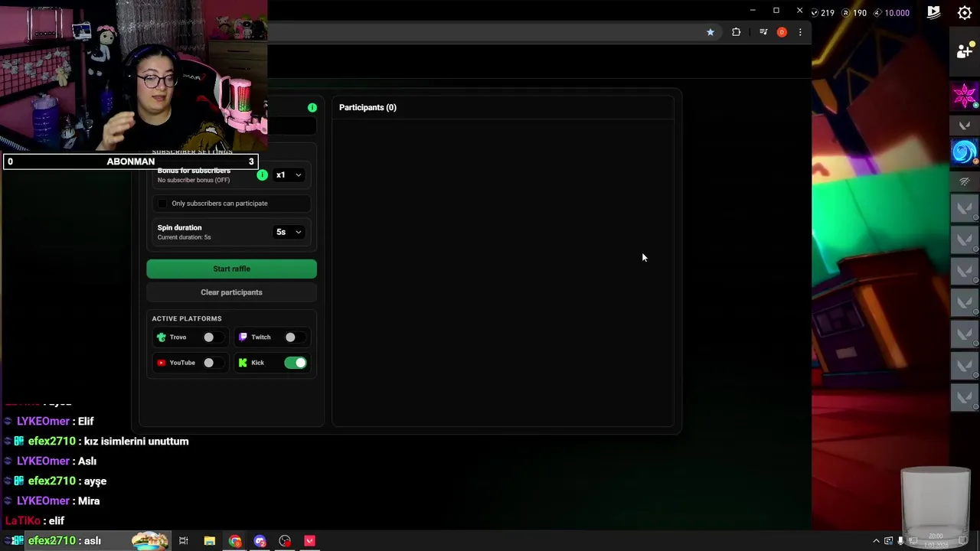Click the Twitch platform icon
The image size is (980, 551).
click(243, 337)
